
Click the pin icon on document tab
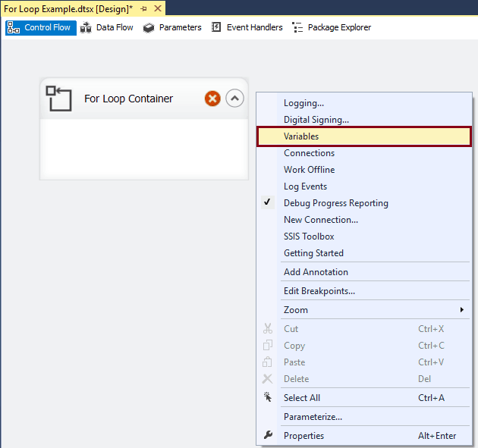(x=144, y=8)
